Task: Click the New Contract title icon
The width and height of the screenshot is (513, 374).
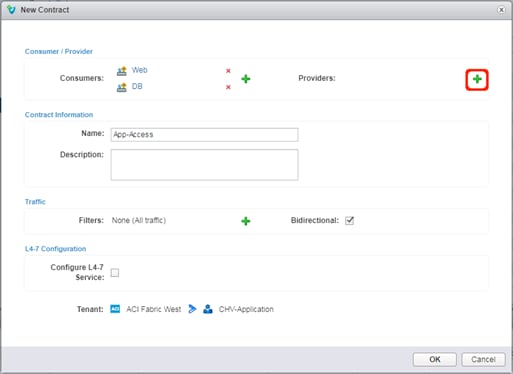Action: tap(11, 10)
